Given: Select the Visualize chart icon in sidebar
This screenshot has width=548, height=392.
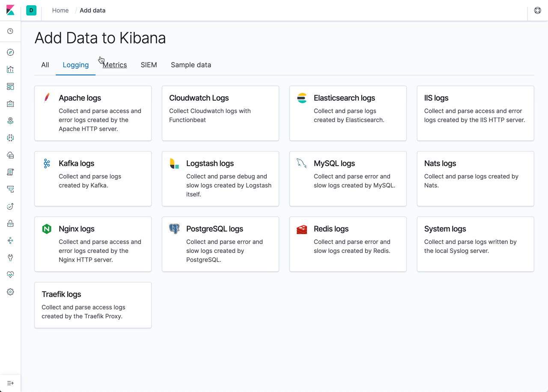Looking at the screenshot, I should pos(10,69).
